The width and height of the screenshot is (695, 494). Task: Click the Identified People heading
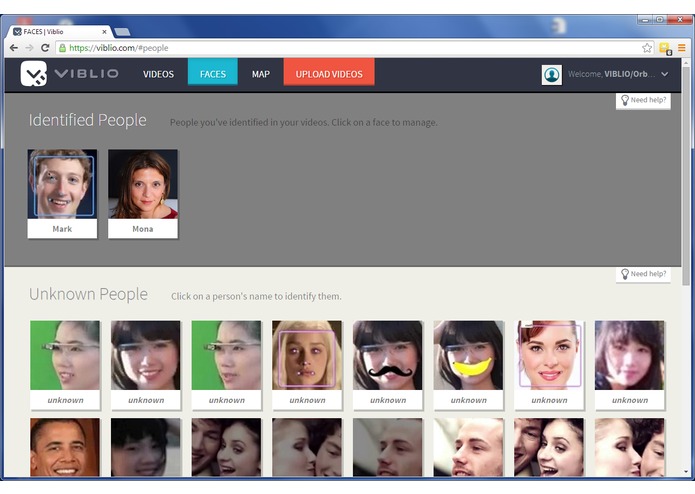pos(88,120)
